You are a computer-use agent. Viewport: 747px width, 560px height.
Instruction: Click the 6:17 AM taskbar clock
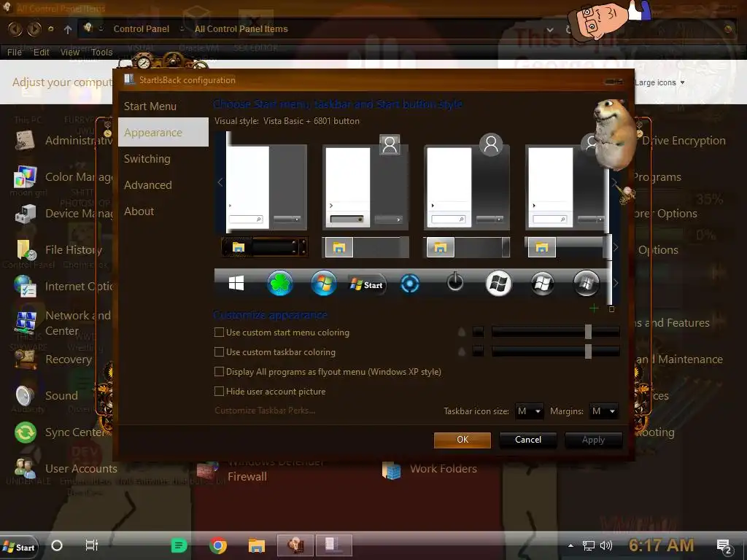(661, 545)
